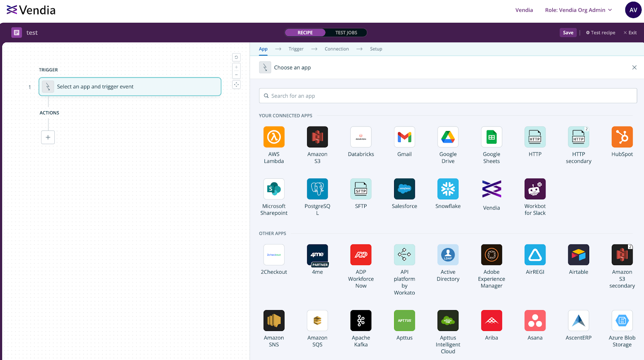
Task: Pick the Amazon SQS app
Action: [317, 320]
